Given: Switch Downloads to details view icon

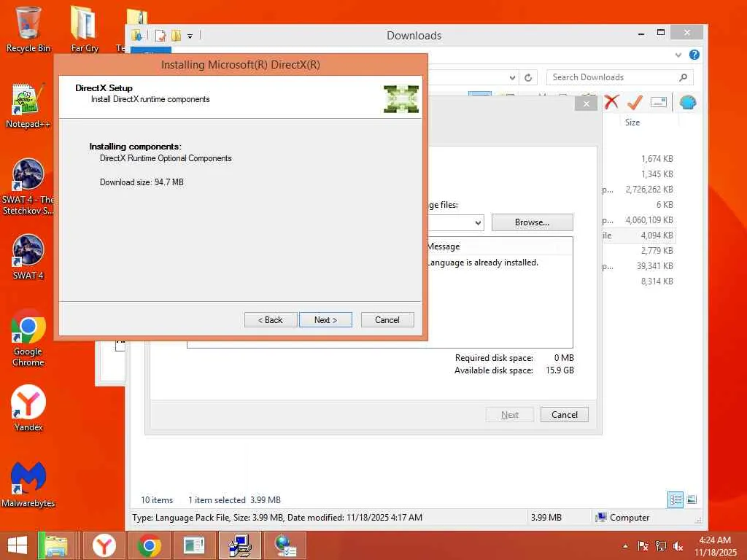Looking at the screenshot, I should pyautogui.click(x=676, y=499).
